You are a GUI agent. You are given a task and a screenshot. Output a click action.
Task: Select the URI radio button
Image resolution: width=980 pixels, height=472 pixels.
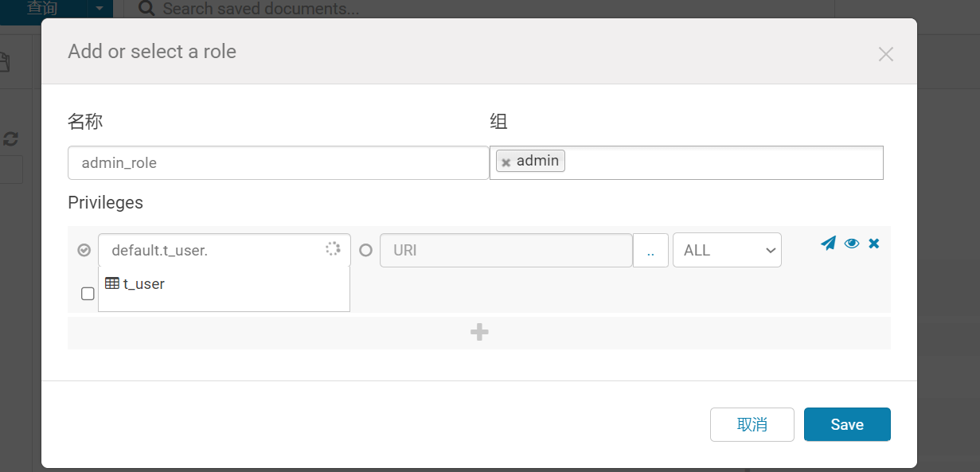point(365,250)
